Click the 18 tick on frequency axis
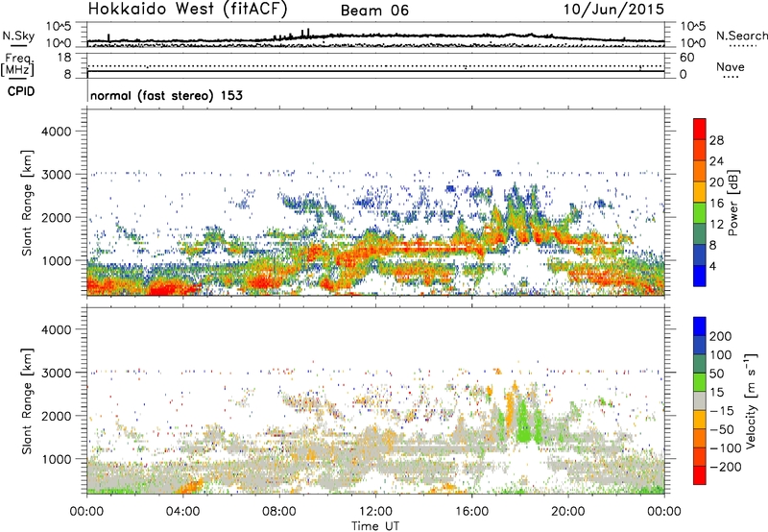This screenshot has height=532, width=768. pyautogui.click(x=64, y=58)
